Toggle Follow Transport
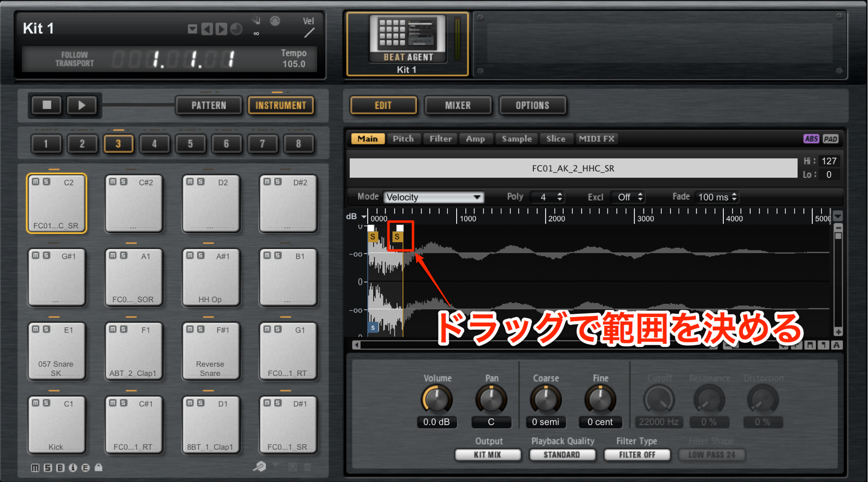Viewport: 868px width, 482px height. [74, 59]
